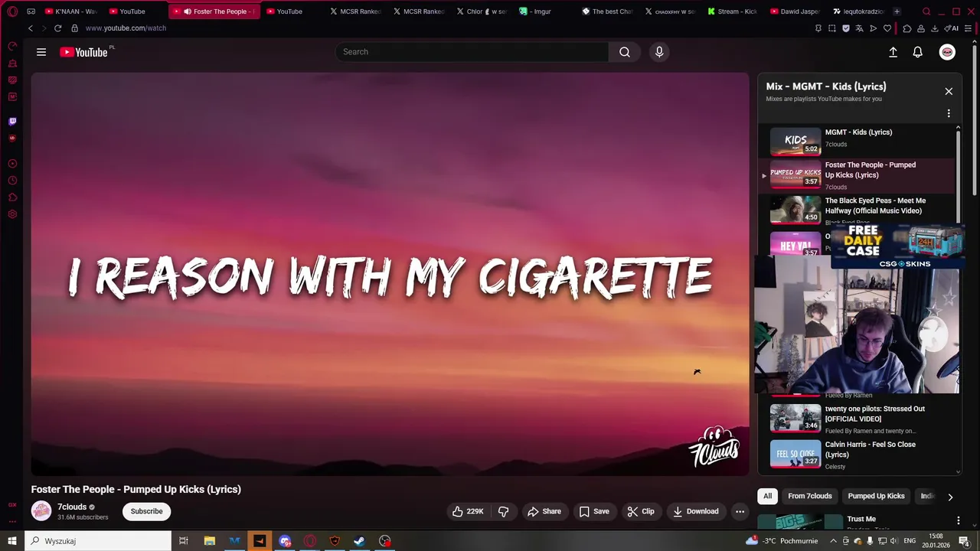Close the Mix playlist panel
The width and height of the screenshot is (980, 551).
click(949, 91)
